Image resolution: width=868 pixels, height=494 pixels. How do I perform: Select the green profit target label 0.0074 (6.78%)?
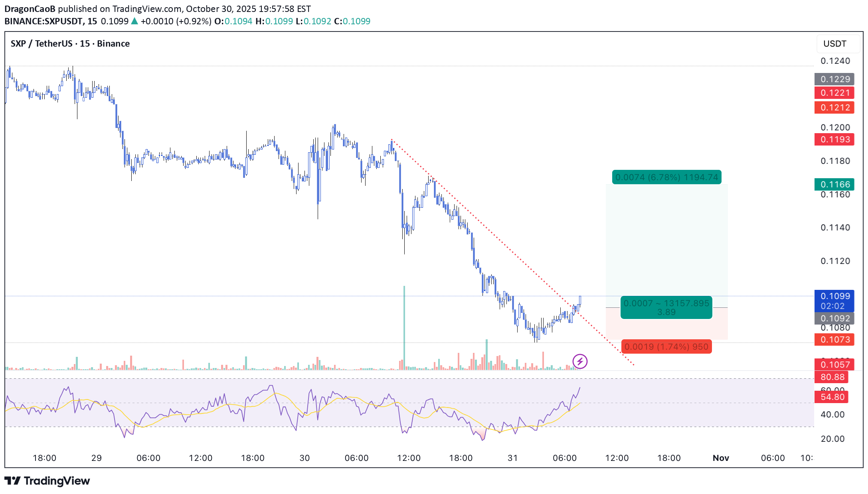pyautogui.click(x=666, y=177)
